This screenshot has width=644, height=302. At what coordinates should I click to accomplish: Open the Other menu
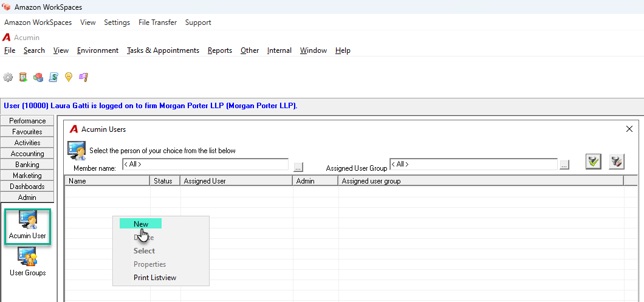point(250,50)
